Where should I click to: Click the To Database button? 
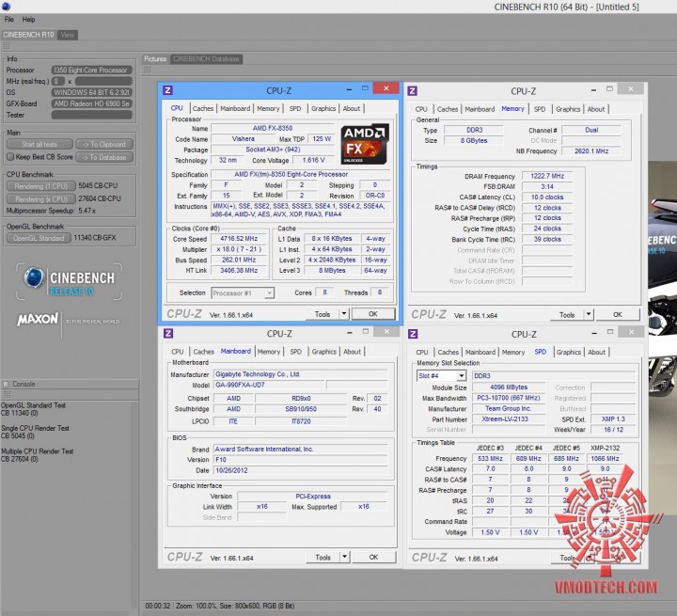tap(104, 157)
